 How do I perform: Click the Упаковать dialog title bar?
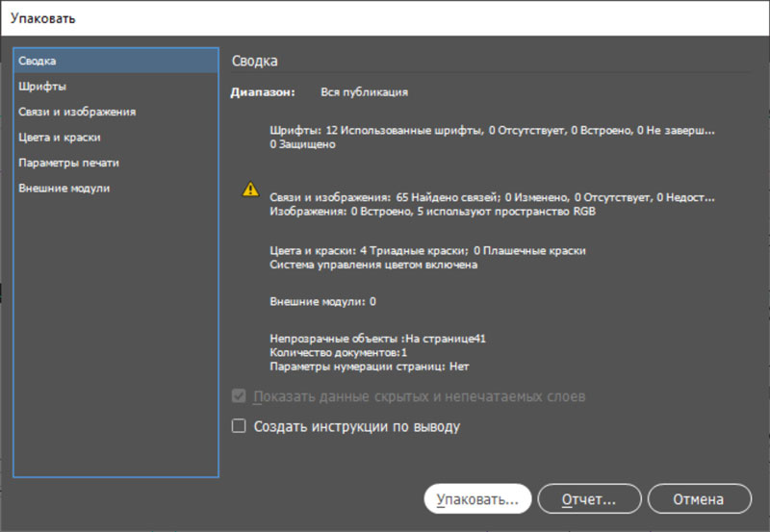[x=385, y=17]
